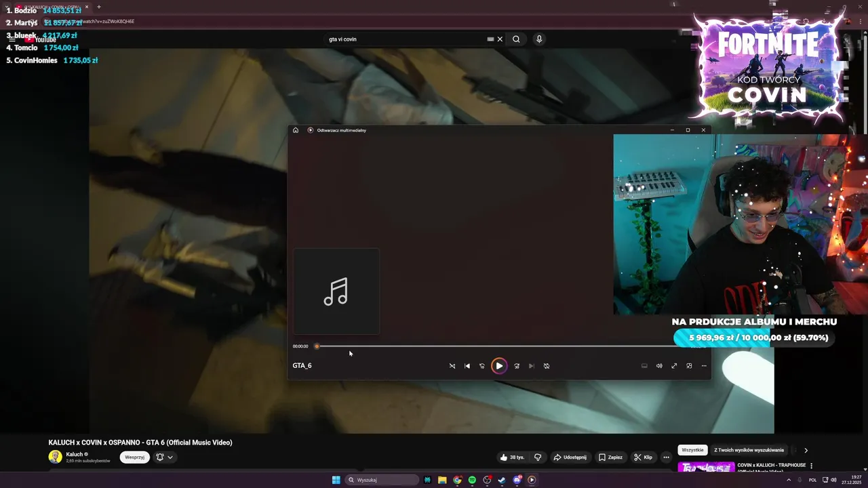Open media player icon in the taskbar
The image size is (868, 488).
coord(532,480)
